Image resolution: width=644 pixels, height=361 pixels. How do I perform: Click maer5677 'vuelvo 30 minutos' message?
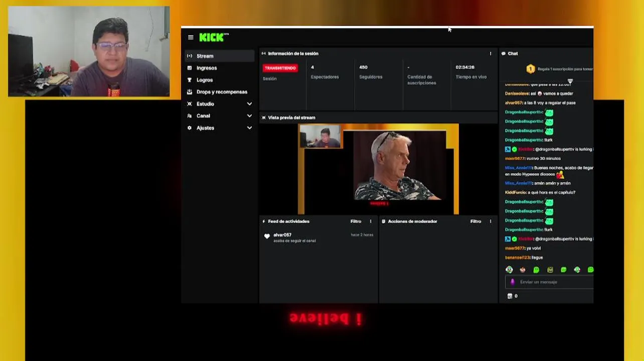pos(533,158)
